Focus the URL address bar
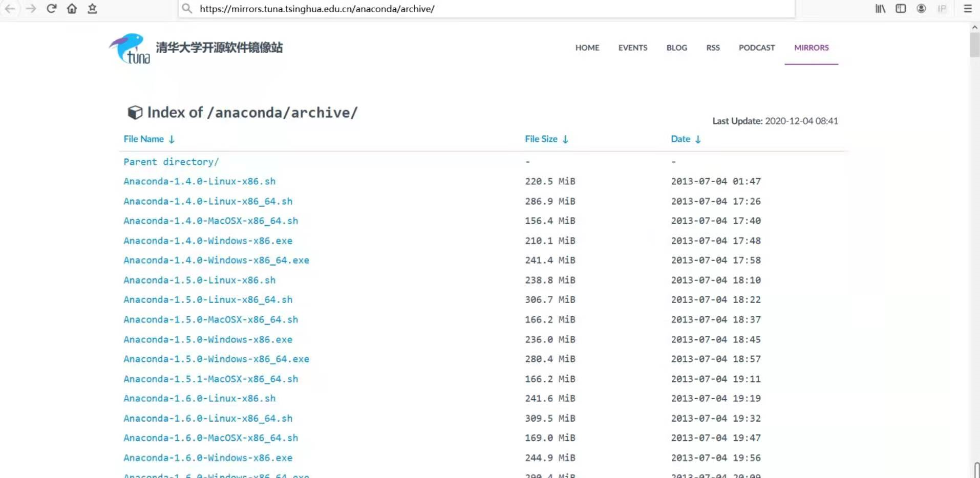This screenshot has height=478, width=980. (486, 9)
